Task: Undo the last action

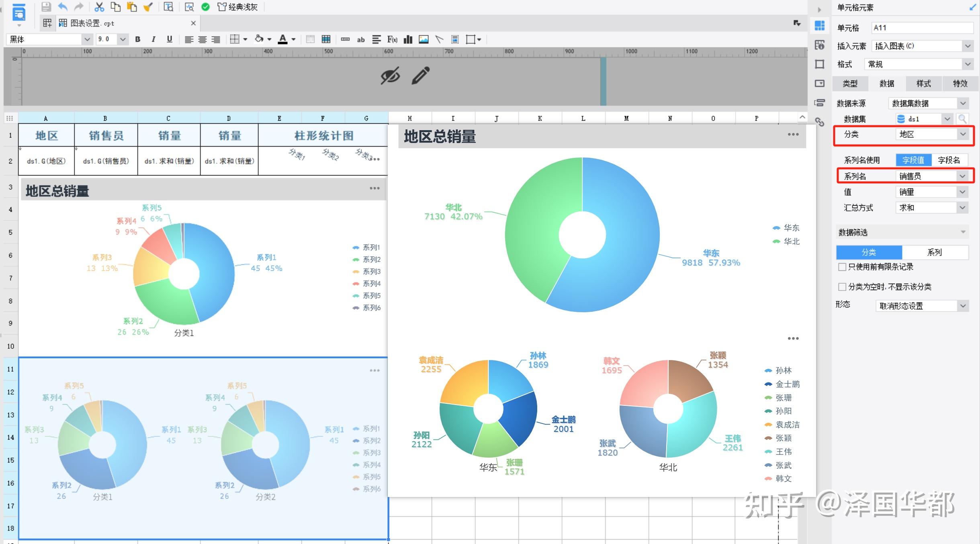Action: click(x=62, y=6)
